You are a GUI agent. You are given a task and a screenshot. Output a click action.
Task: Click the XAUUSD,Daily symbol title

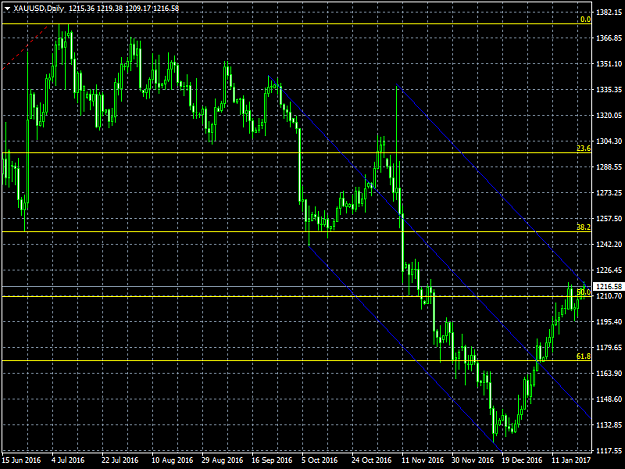pos(38,8)
